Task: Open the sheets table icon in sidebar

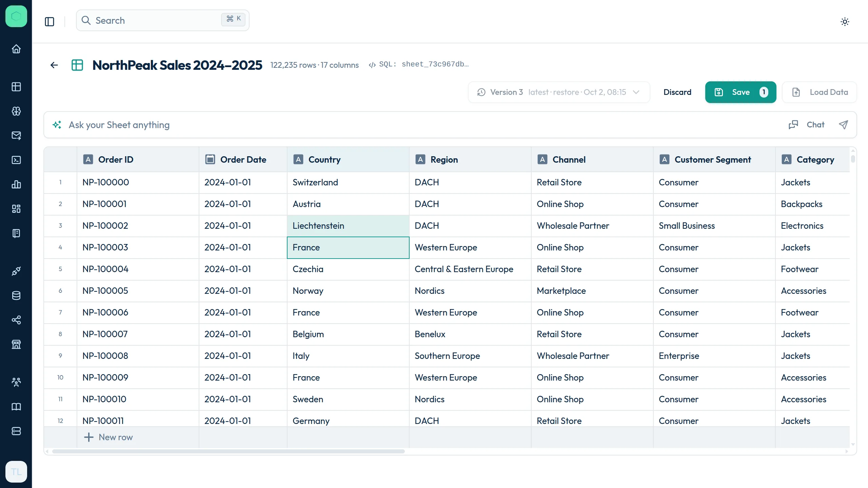Action: 16,87
